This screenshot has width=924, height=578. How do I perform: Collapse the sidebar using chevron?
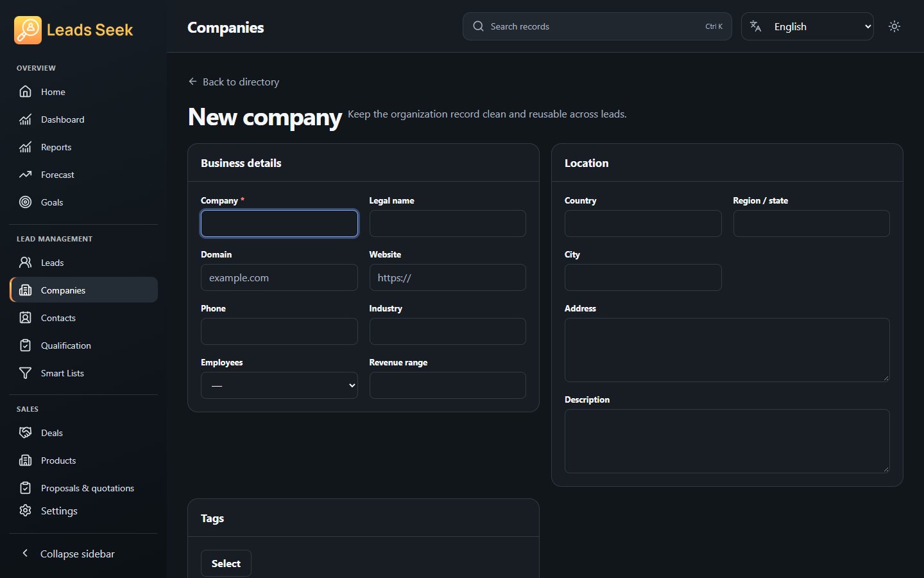pos(25,553)
